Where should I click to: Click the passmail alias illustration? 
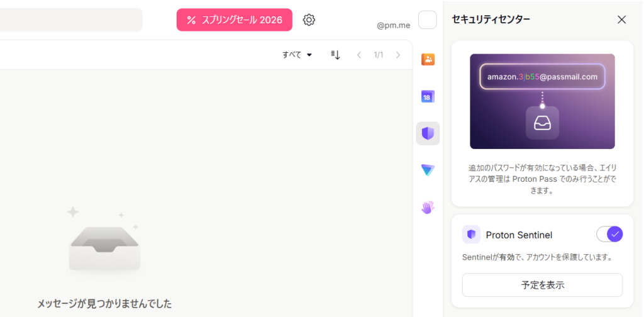point(542,101)
